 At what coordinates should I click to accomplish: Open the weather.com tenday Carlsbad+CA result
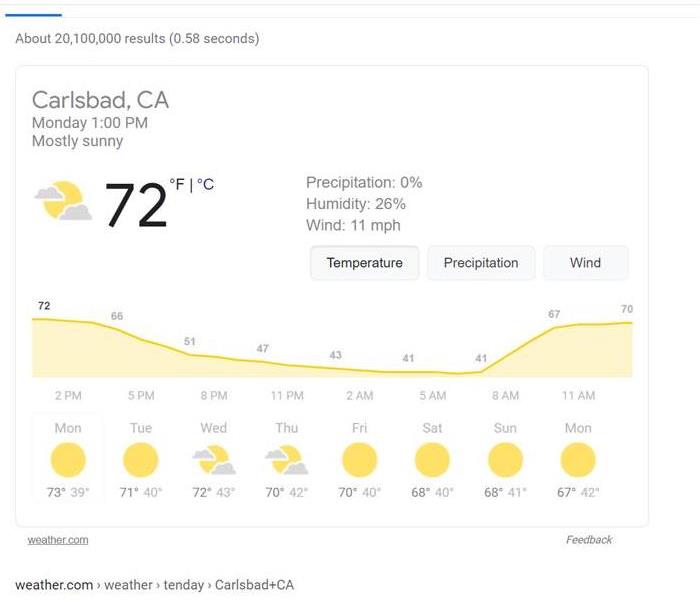point(154,585)
